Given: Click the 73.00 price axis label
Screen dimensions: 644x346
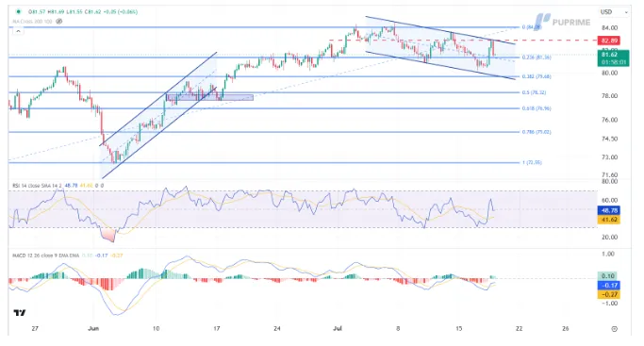Looking at the screenshot, I should [x=609, y=157].
